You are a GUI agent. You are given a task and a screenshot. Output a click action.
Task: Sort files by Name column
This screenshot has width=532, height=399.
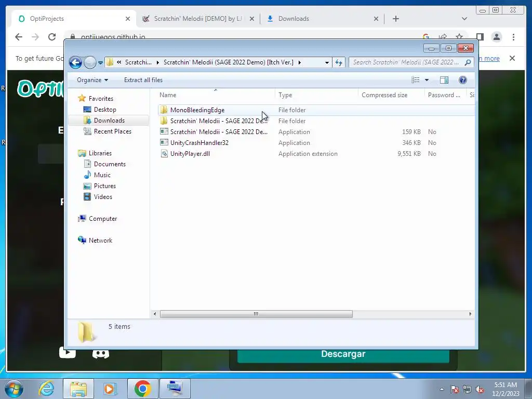[x=216, y=95]
